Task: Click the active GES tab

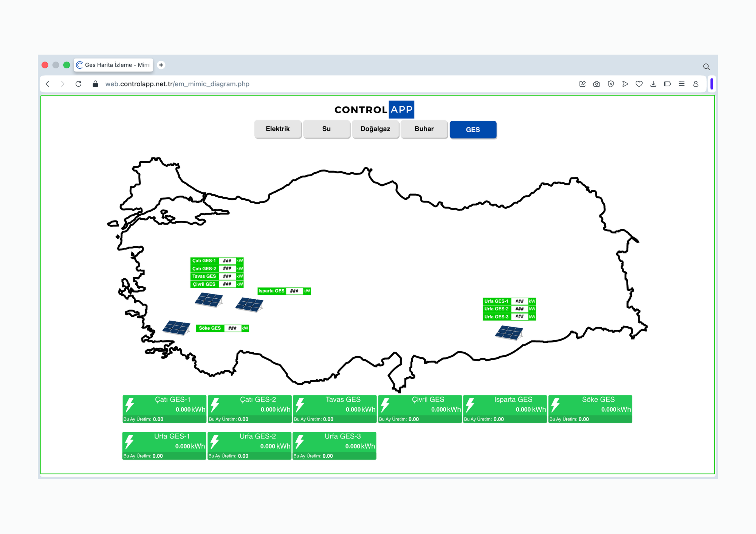Action: (473, 130)
